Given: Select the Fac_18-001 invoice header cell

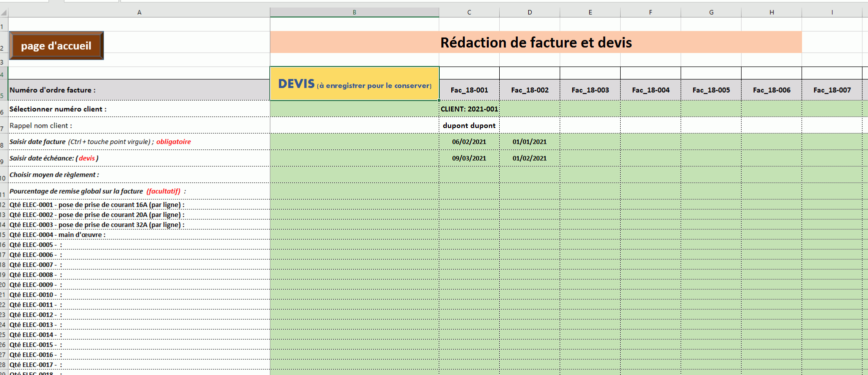Looking at the screenshot, I should pyautogui.click(x=469, y=90).
